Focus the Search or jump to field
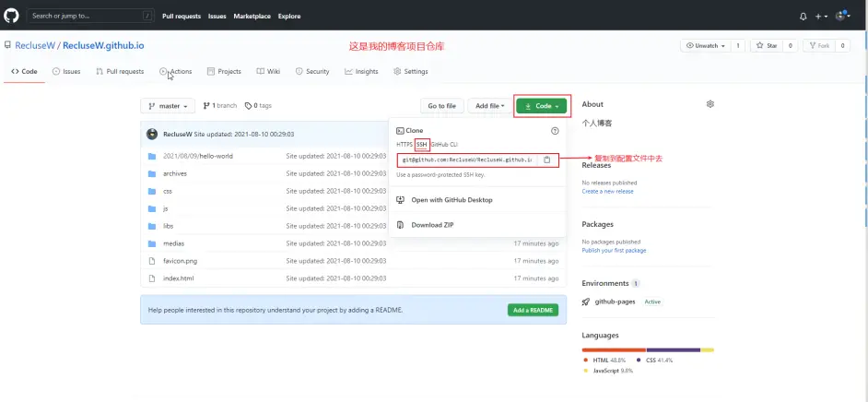Screen dimensions: 868x402 click(90, 16)
